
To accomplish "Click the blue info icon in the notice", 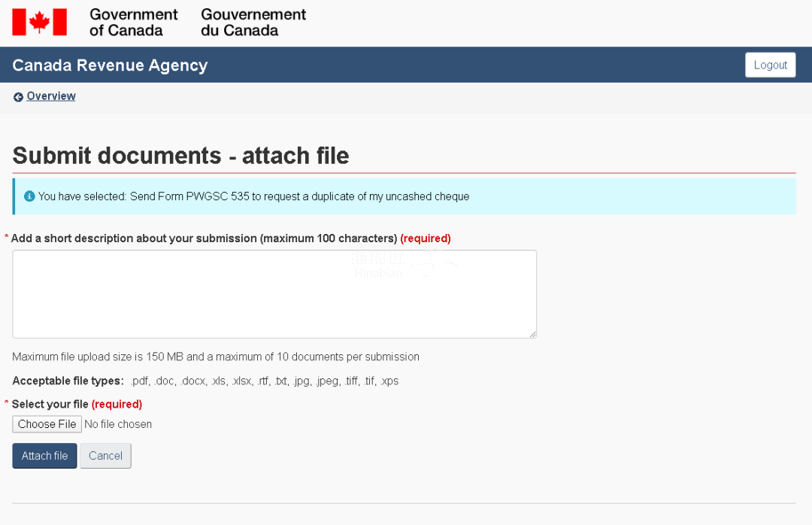I will click(29, 196).
